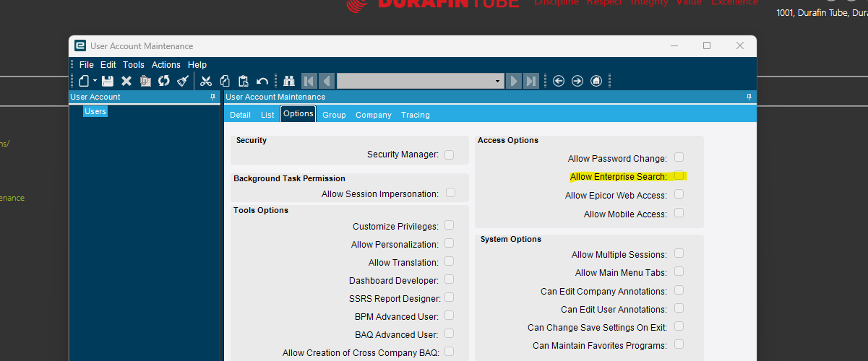Switch to the Tracing tab

coord(416,115)
